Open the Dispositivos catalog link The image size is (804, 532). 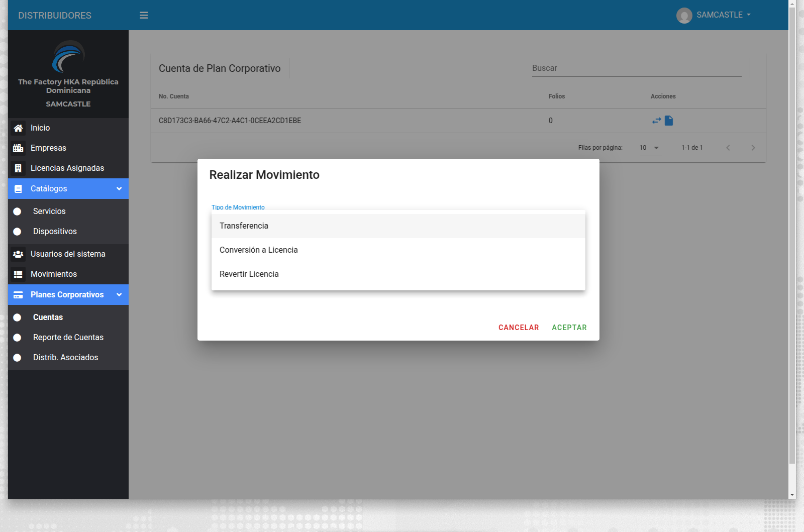click(55, 232)
